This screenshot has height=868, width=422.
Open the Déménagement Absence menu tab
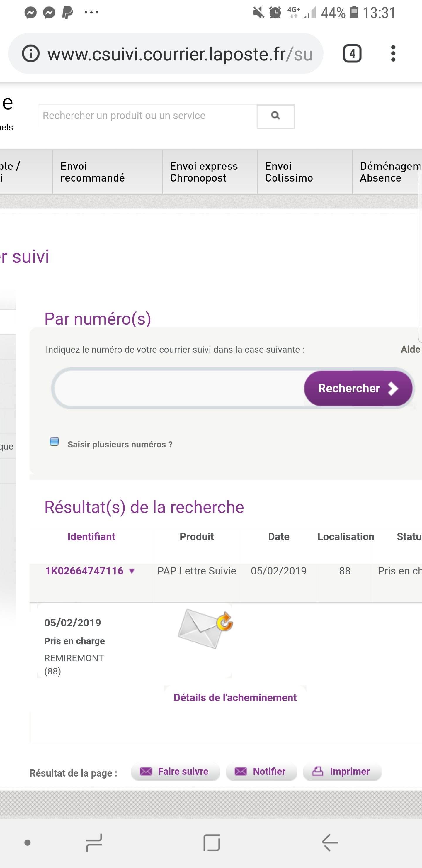point(387,172)
